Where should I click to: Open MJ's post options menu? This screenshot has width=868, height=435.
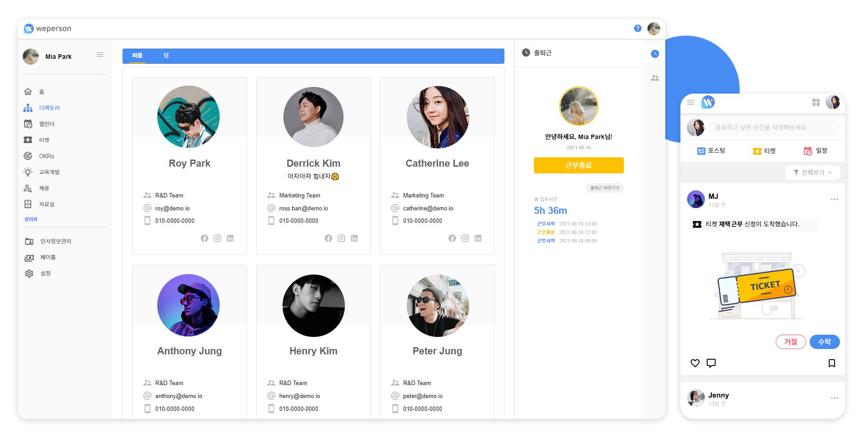tap(834, 199)
